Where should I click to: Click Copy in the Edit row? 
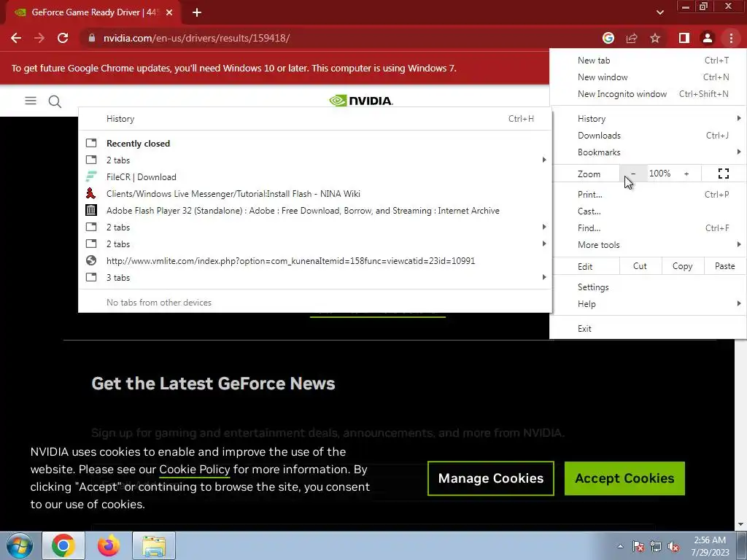[682, 266]
